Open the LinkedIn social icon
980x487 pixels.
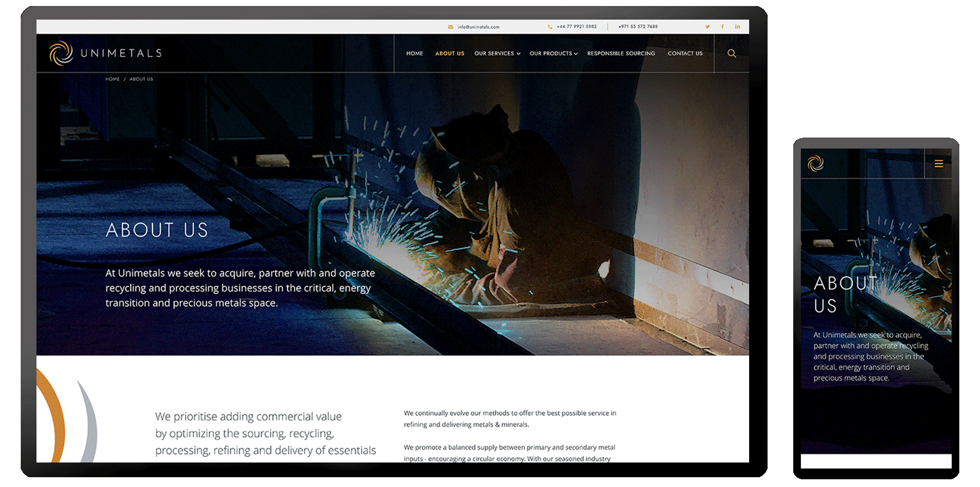click(737, 27)
